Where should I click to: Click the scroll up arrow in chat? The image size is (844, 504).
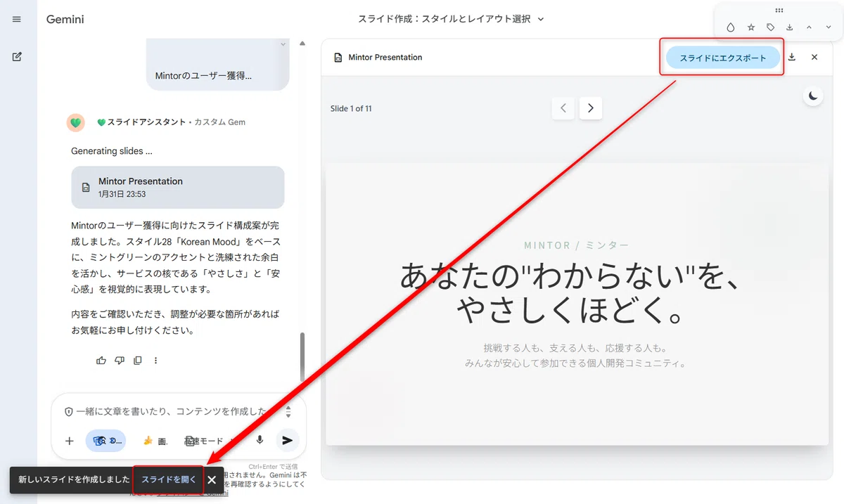coord(302,43)
